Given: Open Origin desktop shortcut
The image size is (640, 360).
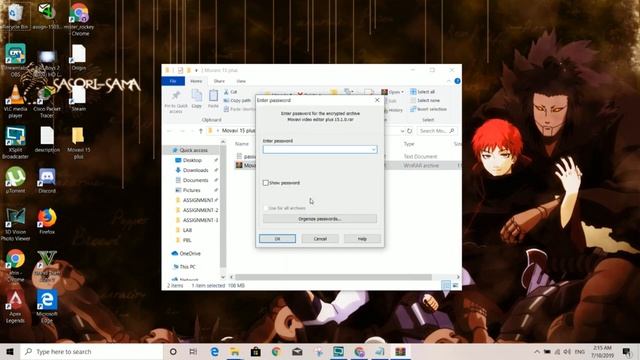Looking at the screenshot, I should pyautogui.click(x=78, y=57).
